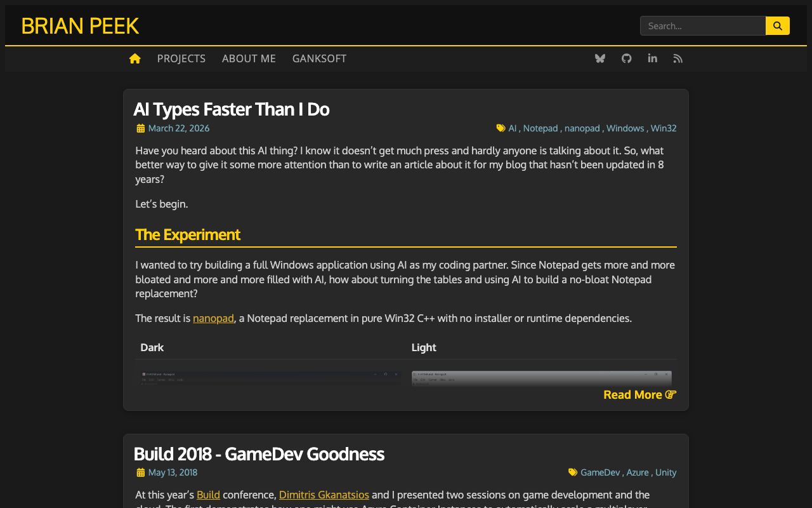Viewport: 812px width, 508px height.
Task: Open the GitHub profile icon
Action: (x=627, y=58)
